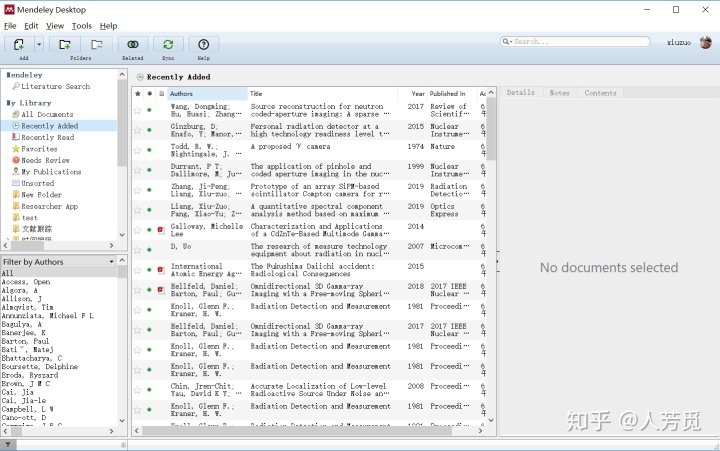Select Recently Added in library
The width and height of the screenshot is (720, 451).
click(x=50, y=126)
